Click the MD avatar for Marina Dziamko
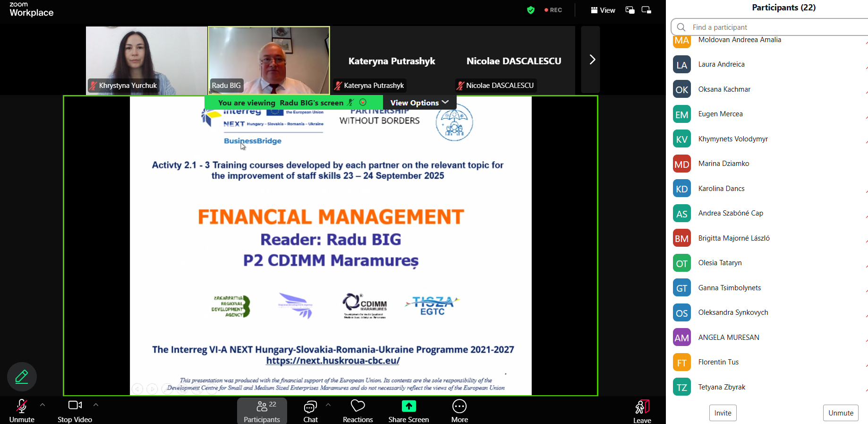868x424 pixels. pos(682,164)
